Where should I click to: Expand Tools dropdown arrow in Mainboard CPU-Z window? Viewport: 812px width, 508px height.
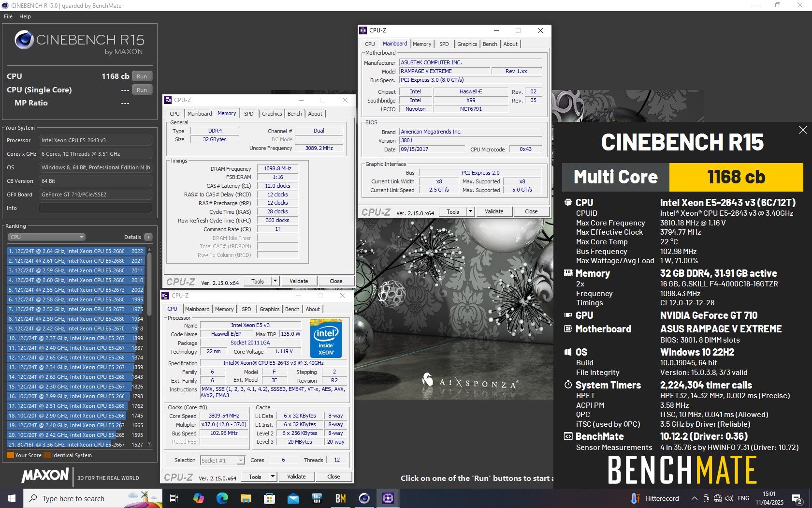coord(470,211)
